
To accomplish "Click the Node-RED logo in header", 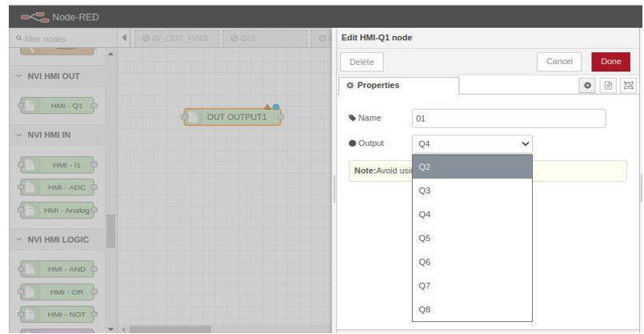I will (37, 16).
